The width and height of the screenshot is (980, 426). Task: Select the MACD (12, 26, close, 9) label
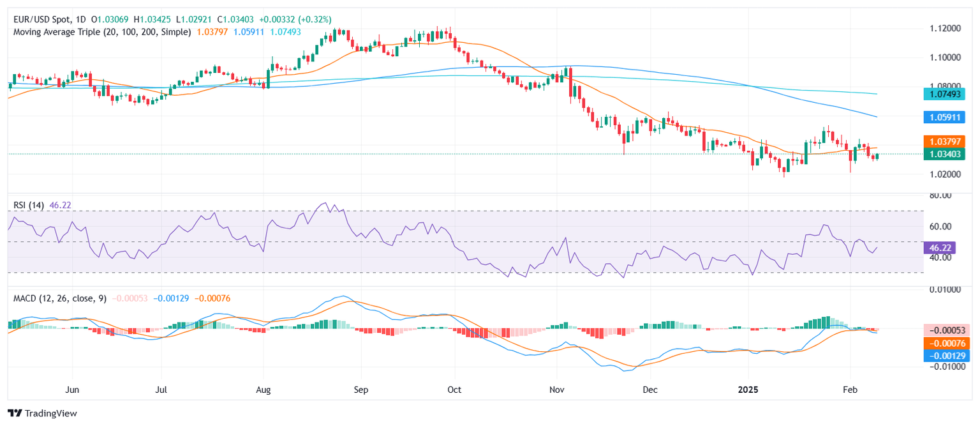pos(61,298)
